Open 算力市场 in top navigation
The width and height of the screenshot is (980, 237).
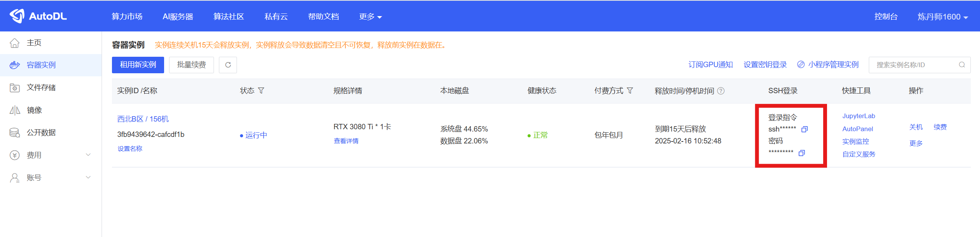point(127,17)
